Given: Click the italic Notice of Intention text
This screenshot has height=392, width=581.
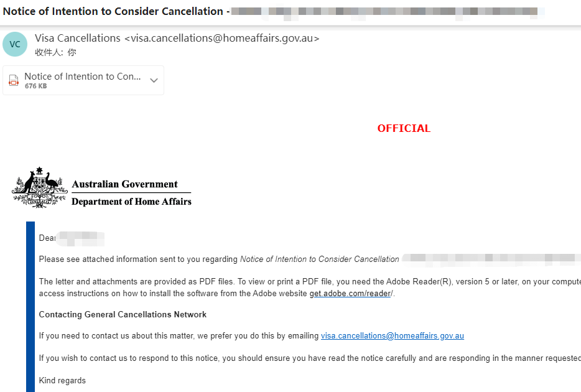Looking at the screenshot, I should click(x=319, y=259).
